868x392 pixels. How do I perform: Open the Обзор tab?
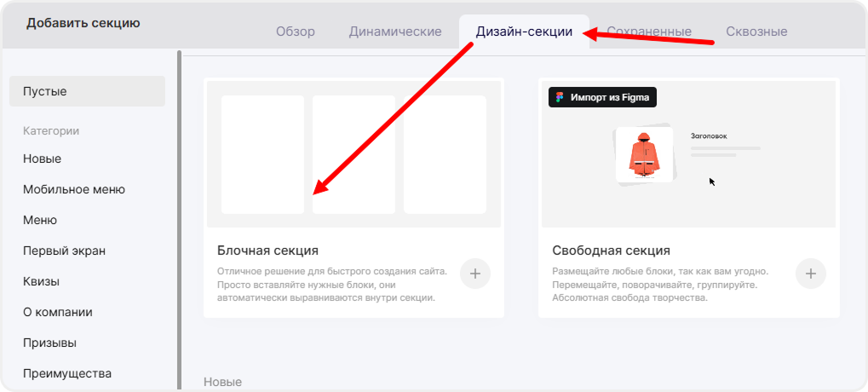coord(295,32)
